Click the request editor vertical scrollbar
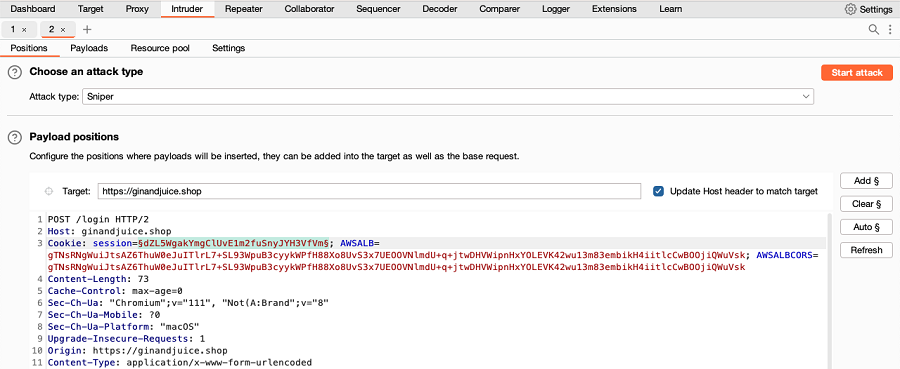Screen dimensions: 900x369 coord(829,292)
